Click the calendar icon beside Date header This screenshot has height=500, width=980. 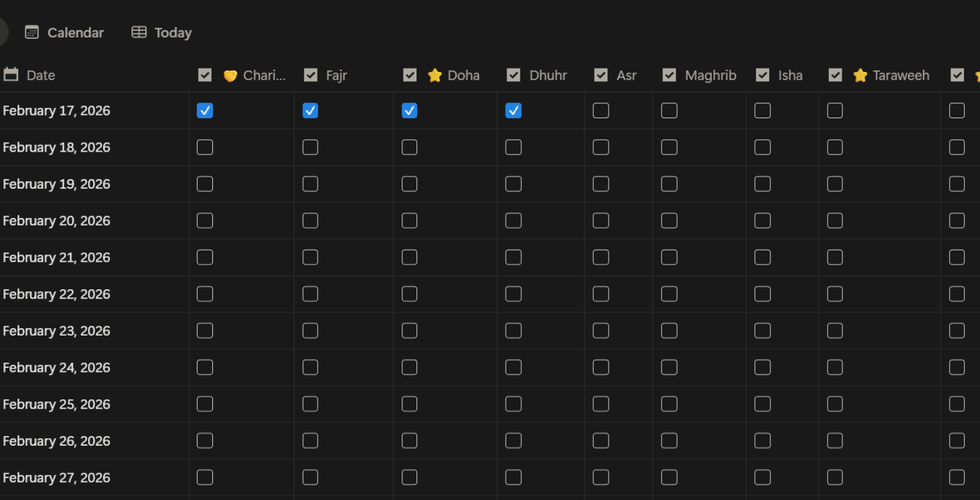point(11,74)
